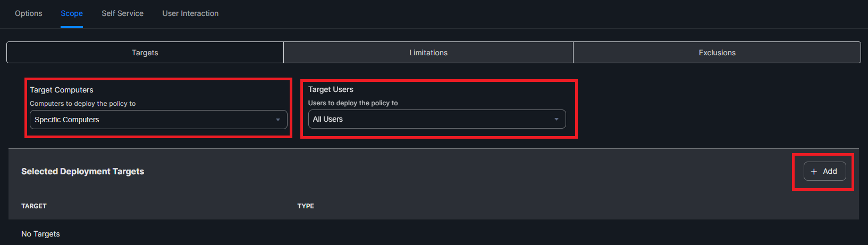Screen dimensions: 868x245
Task: Switch to the Options tab
Action: pyautogui.click(x=29, y=13)
